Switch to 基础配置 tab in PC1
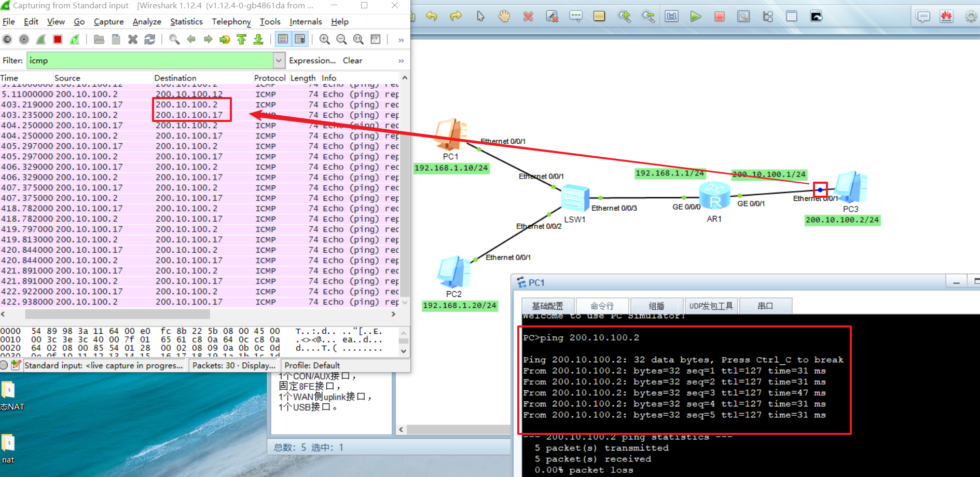 (x=547, y=306)
